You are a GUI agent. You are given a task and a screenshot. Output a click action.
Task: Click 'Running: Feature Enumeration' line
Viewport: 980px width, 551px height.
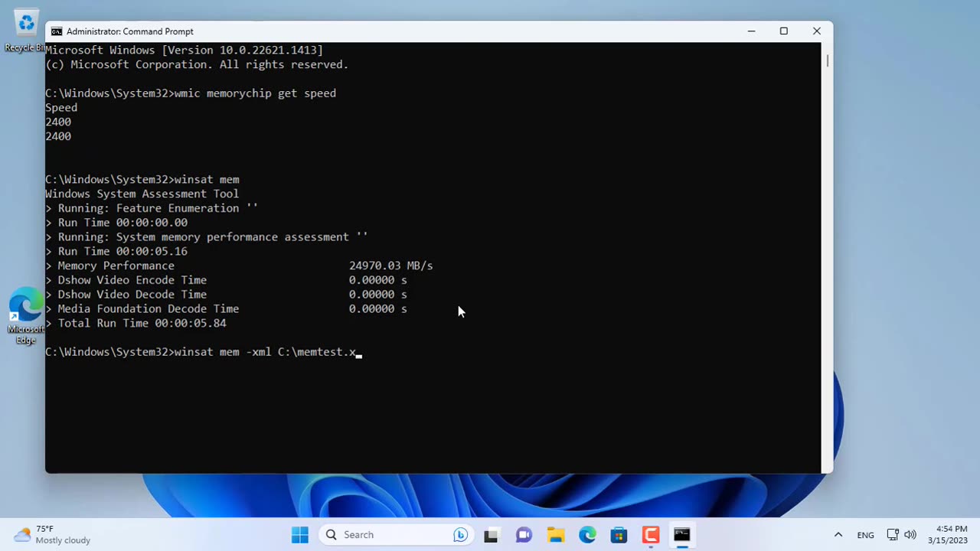tap(152, 208)
